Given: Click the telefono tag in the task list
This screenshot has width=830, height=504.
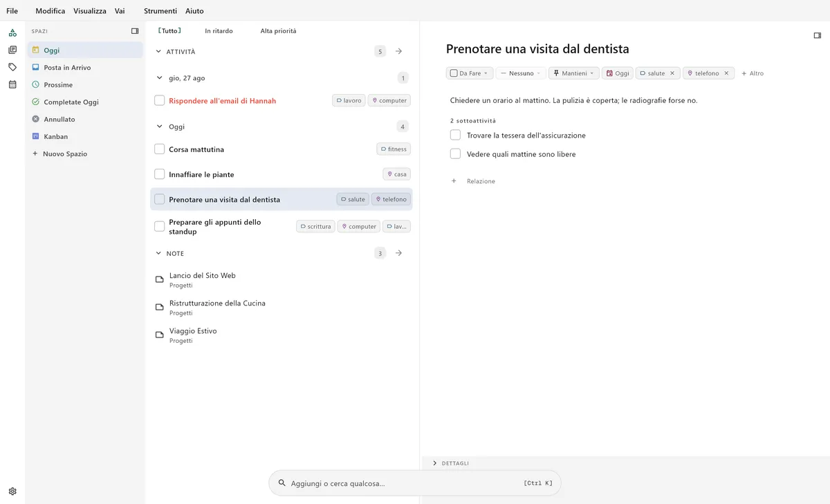Looking at the screenshot, I should pyautogui.click(x=391, y=199).
